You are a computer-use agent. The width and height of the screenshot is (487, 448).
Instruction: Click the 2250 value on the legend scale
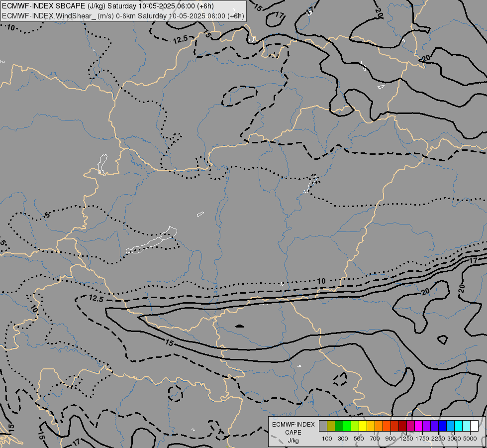[x=438, y=439]
